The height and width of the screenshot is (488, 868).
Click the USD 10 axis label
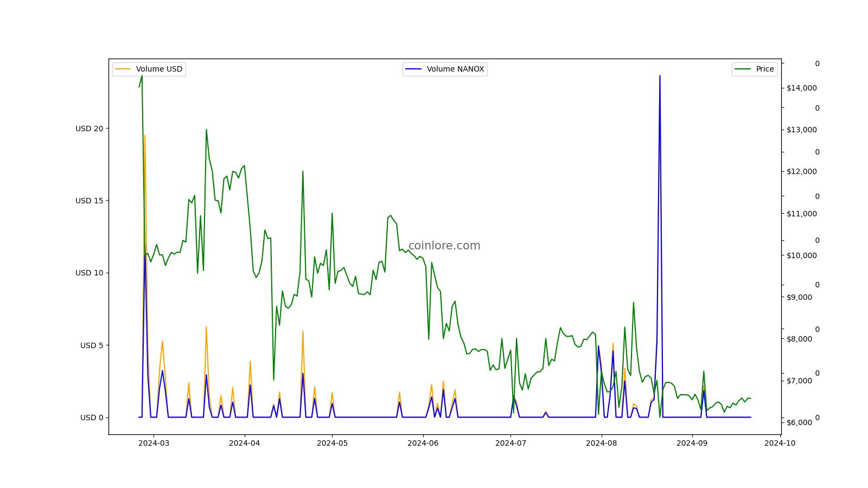click(89, 273)
